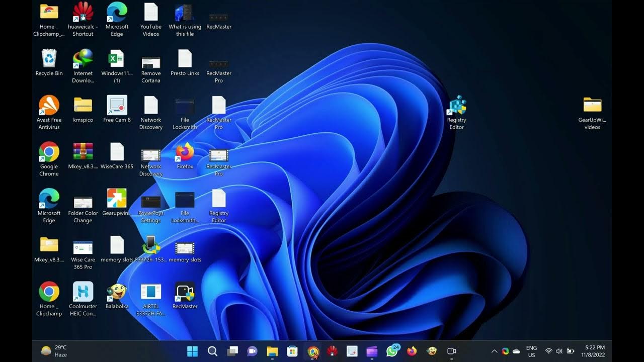Launch Coolmuster HEIC Converter shortcut
644x362 pixels.
83,300
